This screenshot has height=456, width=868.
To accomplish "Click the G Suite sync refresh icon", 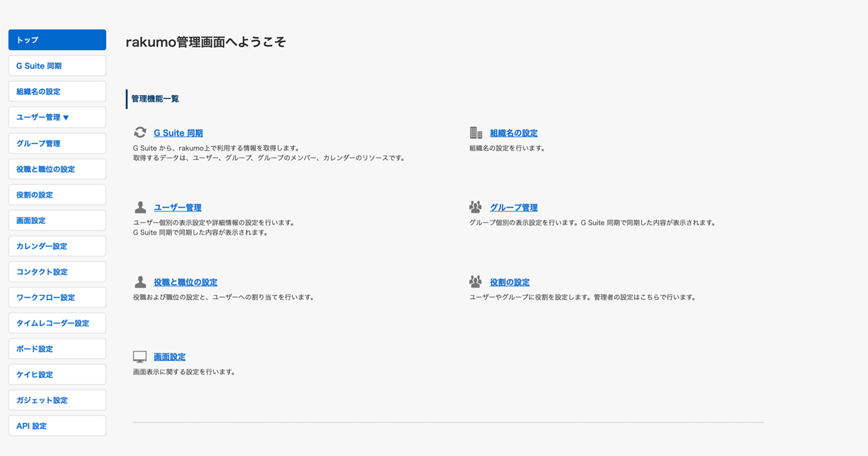I will coord(140,133).
